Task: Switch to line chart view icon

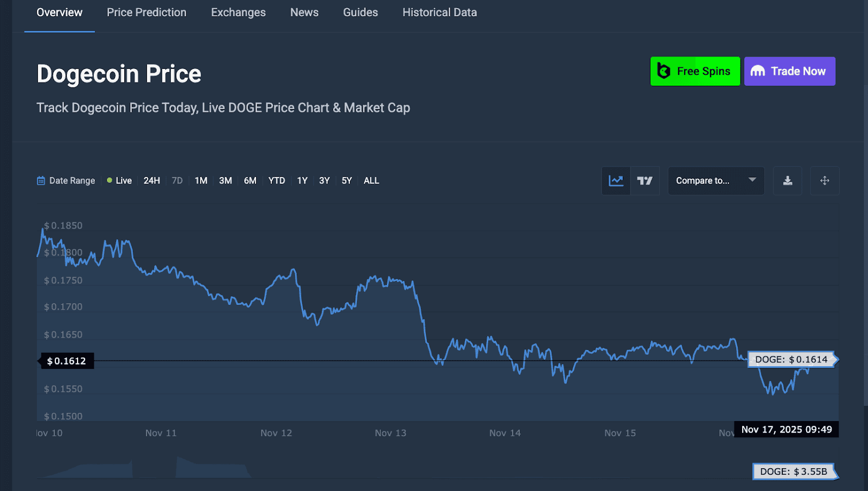Action: 616,181
